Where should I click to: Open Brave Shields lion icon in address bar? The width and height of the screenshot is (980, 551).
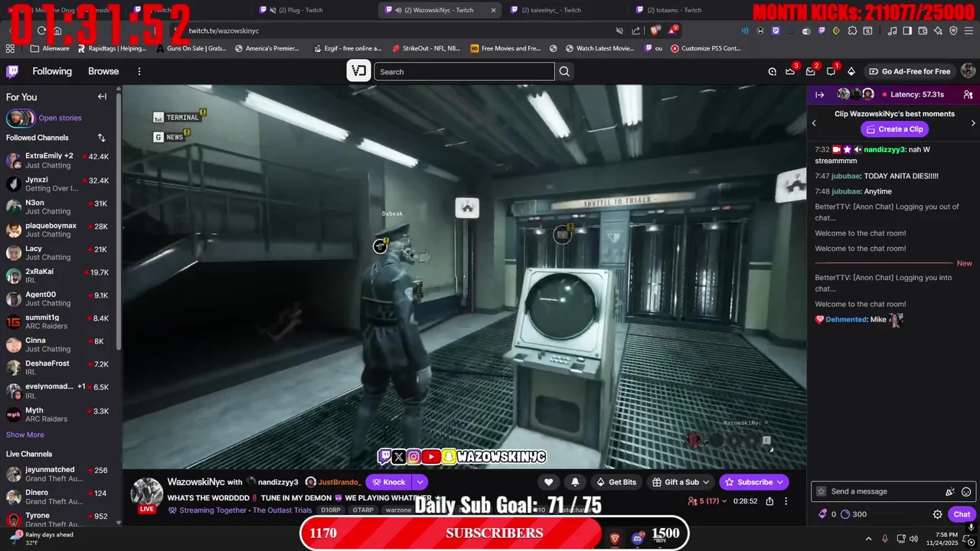click(655, 31)
